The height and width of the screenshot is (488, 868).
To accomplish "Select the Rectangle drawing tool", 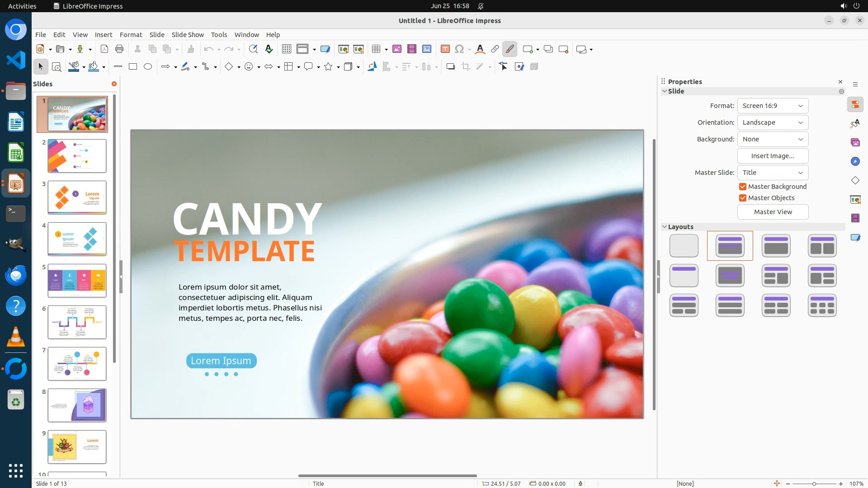I will [x=133, y=67].
